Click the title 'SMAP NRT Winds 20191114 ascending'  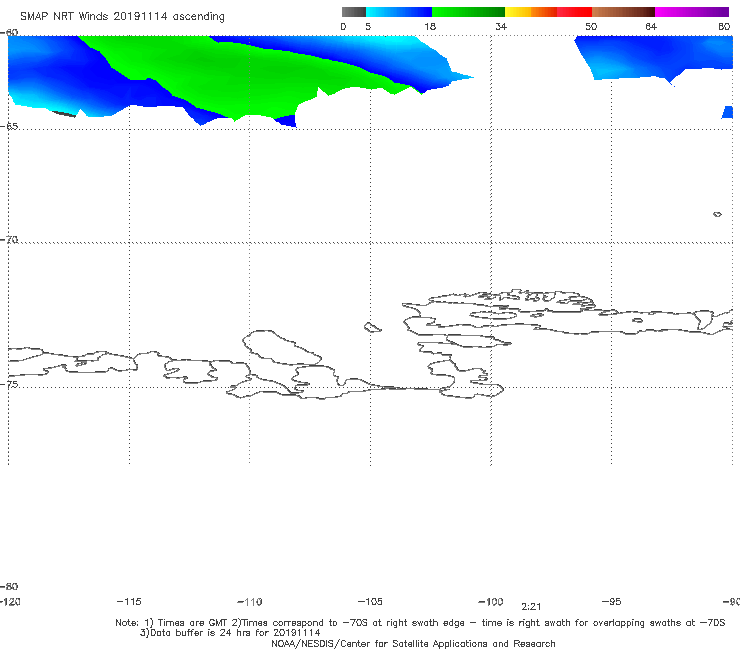[122, 17]
